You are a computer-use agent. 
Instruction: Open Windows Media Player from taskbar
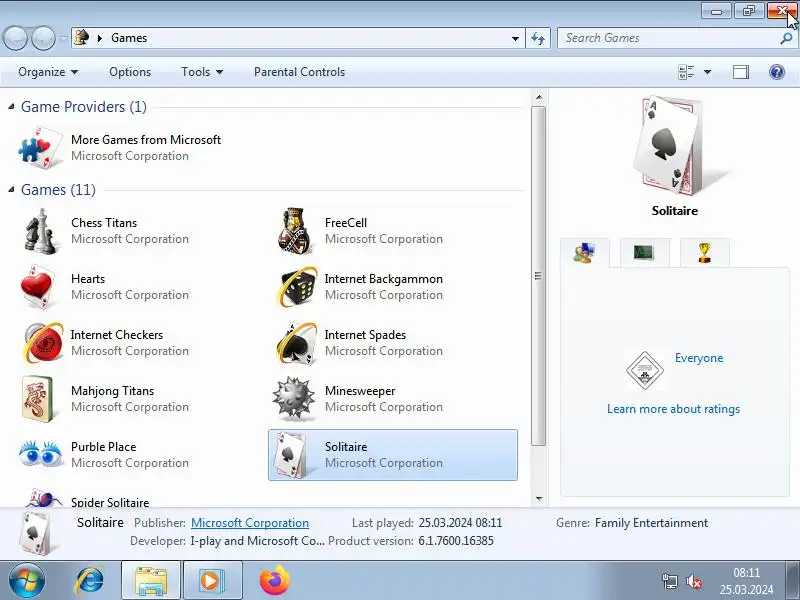pyautogui.click(x=212, y=581)
